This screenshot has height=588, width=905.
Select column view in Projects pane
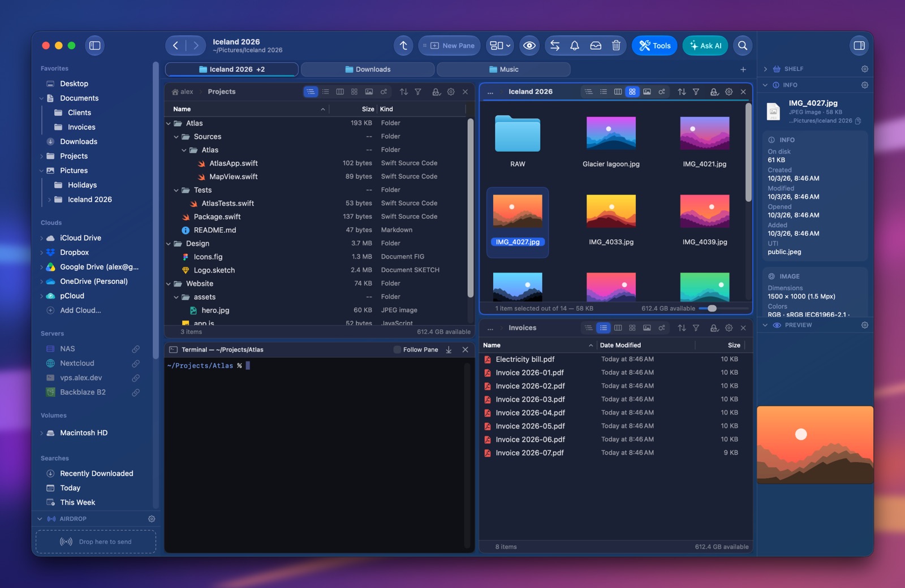(x=340, y=92)
